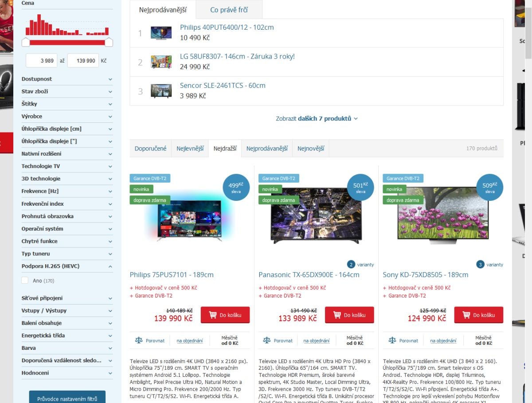Screen dimensions: 532x403
Task: Open the Sony KD-75XD8505 product image
Action: [443, 215]
